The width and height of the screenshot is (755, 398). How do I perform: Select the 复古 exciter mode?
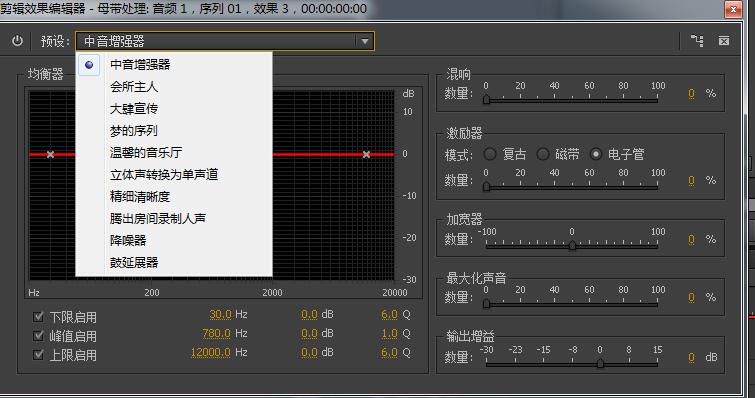490,154
